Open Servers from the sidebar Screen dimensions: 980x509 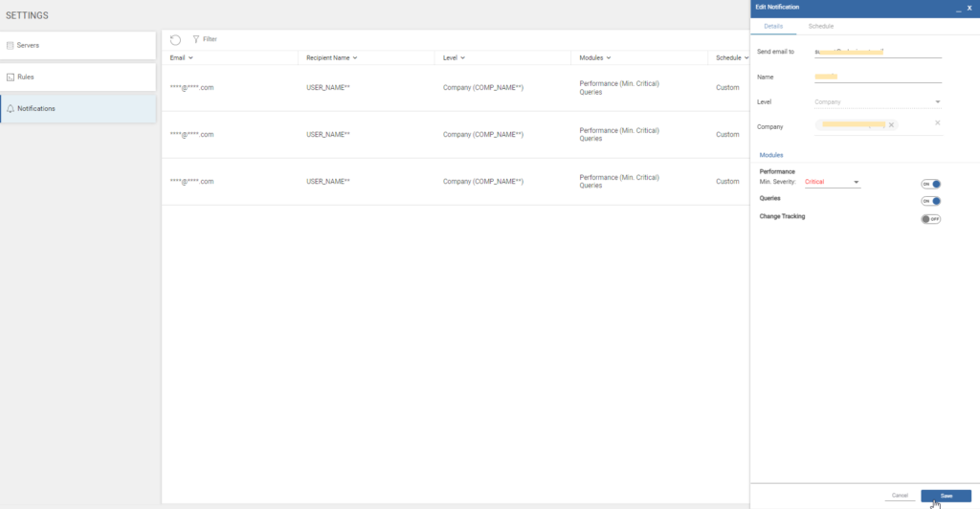click(x=78, y=46)
